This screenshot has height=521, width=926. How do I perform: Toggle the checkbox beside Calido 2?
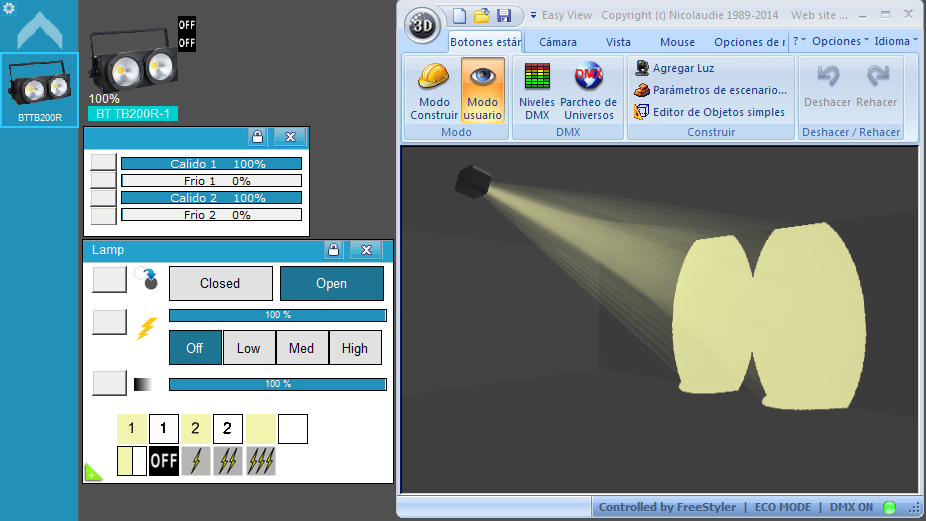point(103,197)
